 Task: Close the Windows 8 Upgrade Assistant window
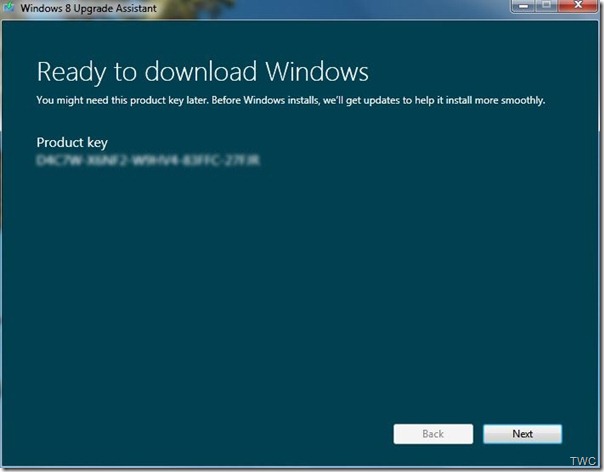(578, 5)
